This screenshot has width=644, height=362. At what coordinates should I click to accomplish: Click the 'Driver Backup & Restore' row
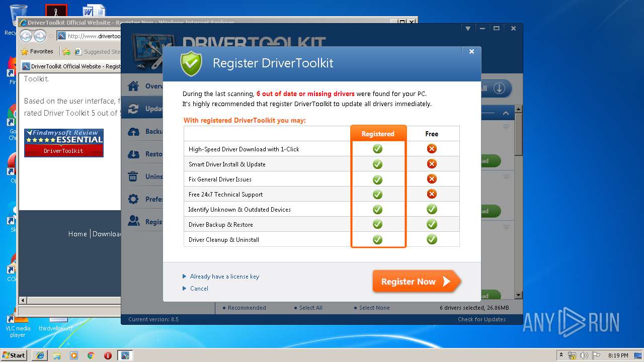click(321, 224)
